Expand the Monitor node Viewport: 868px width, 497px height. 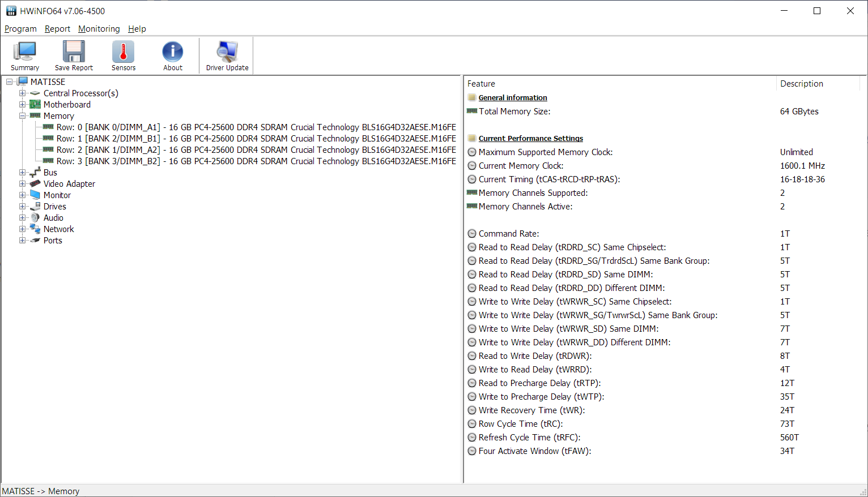(x=22, y=195)
